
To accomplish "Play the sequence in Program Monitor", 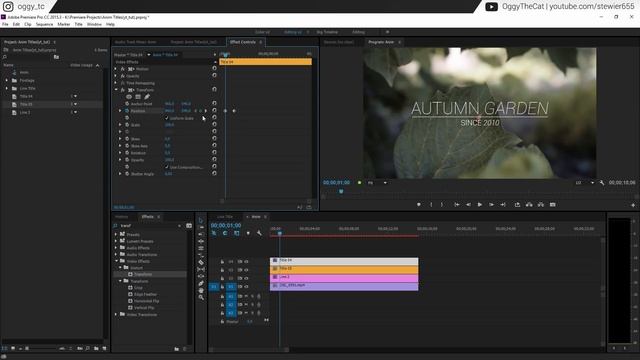I will [480, 204].
